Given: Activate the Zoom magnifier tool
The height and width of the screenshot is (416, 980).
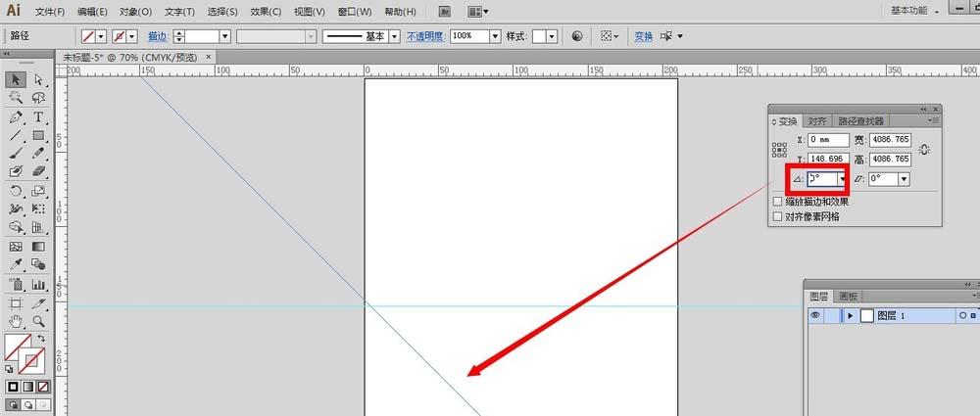Looking at the screenshot, I should pos(38,322).
